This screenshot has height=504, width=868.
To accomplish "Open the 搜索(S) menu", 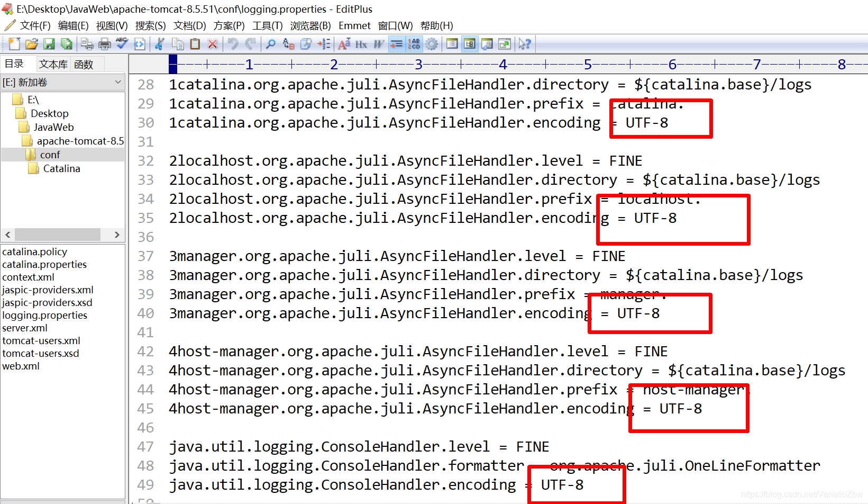I will coord(151,25).
